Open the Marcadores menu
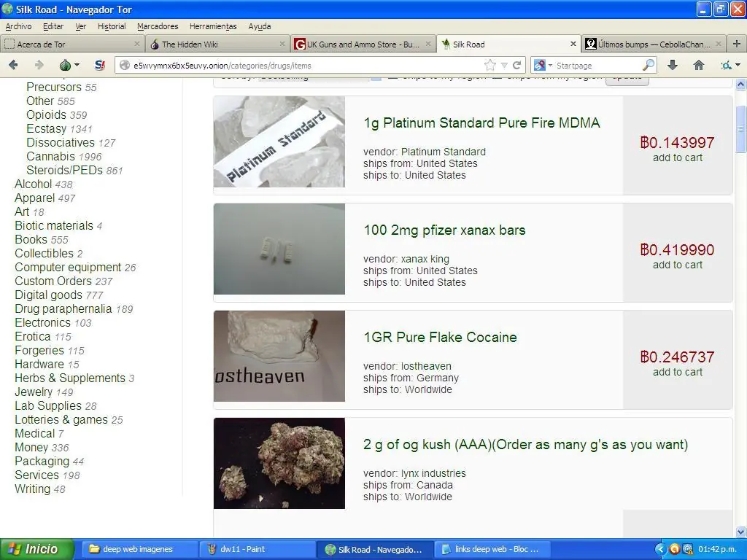747x560 pixels. point(158,26)
